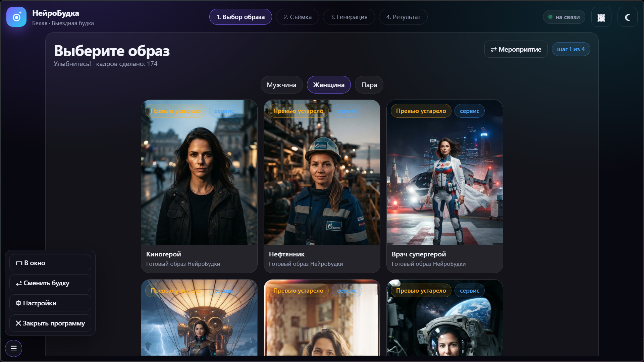This screenshot has height=362, width=644.
Task: Switch to windowed mode via 'В окно'
Action: [50, 263]
